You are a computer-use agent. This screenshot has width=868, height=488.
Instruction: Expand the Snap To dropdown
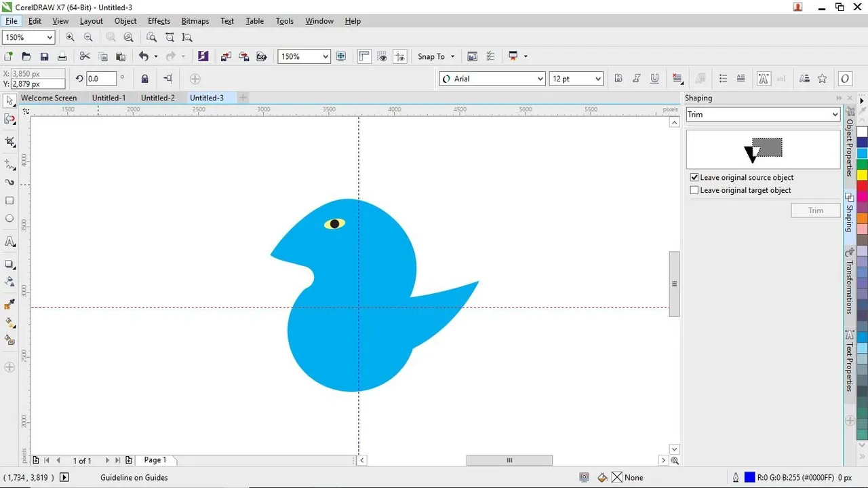point(453,56)
